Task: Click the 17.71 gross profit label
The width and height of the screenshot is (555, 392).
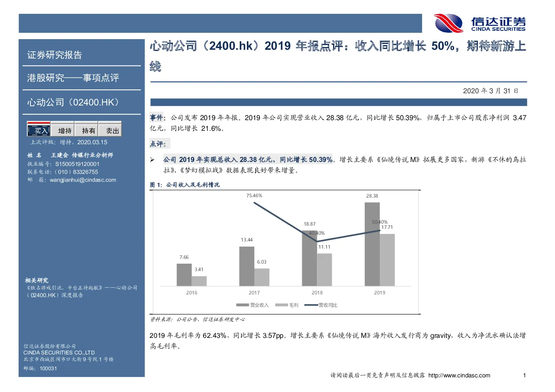Action: point(387,227)
